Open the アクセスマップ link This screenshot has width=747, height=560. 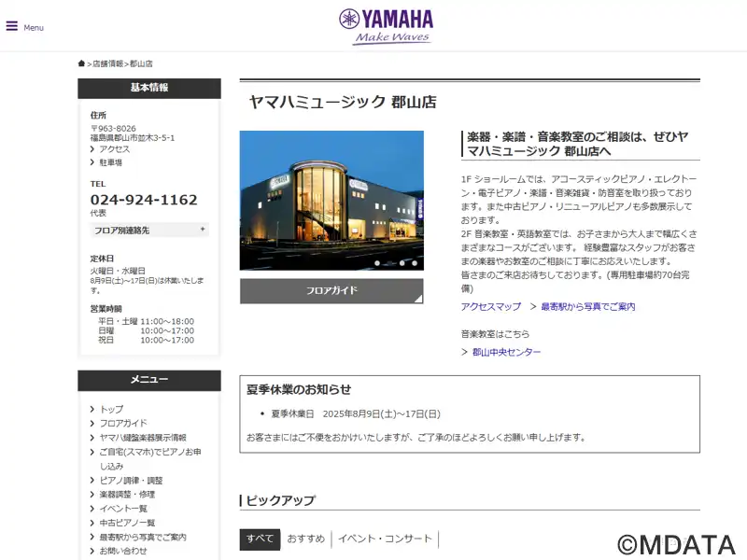coord(491,307)
